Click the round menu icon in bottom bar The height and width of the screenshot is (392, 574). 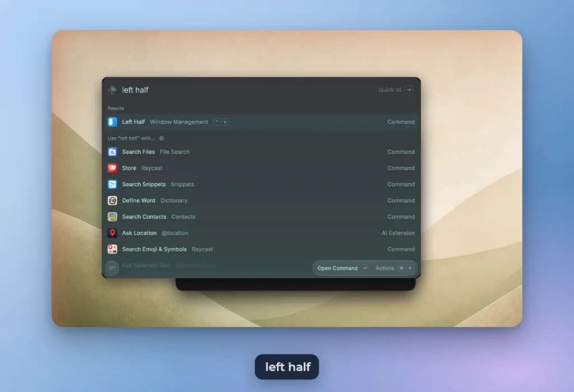[x=112, y=268]
